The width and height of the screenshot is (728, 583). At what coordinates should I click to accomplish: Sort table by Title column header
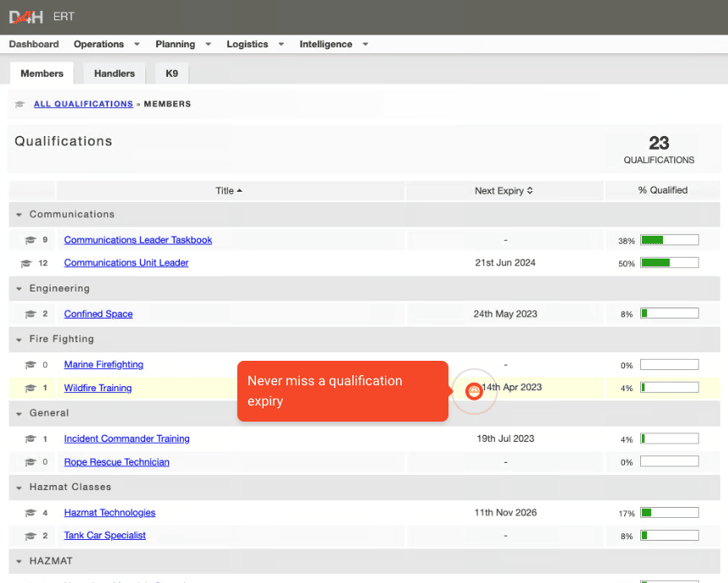[229, 191]
